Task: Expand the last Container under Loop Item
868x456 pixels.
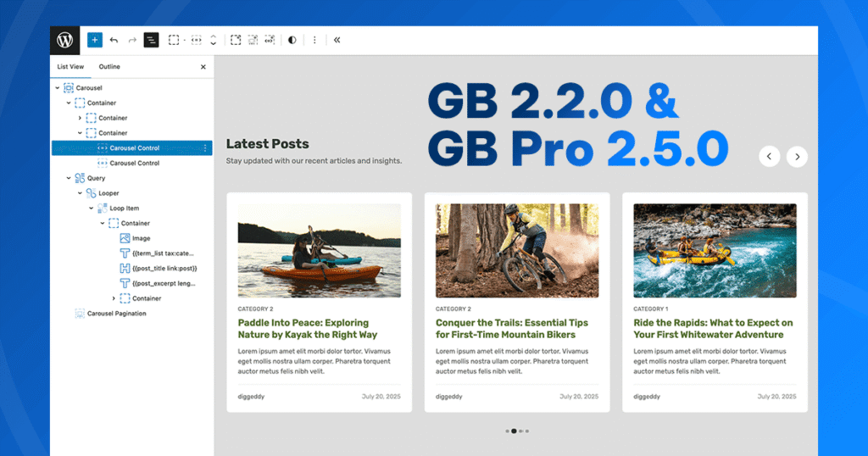Action: click(114, 298)
